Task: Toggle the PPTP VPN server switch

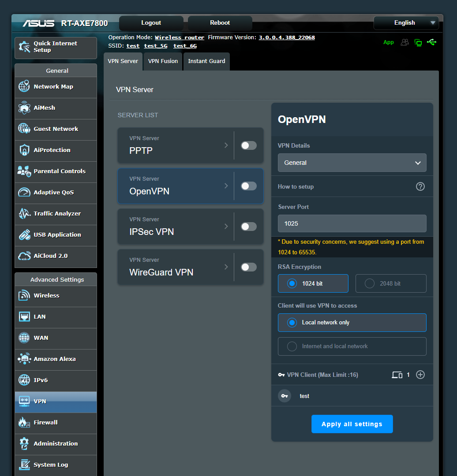Action: pos(248,145)
